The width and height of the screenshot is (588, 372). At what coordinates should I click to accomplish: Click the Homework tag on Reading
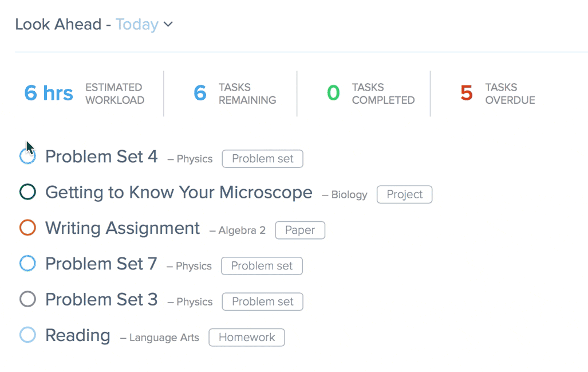click(x=246, y=337)
